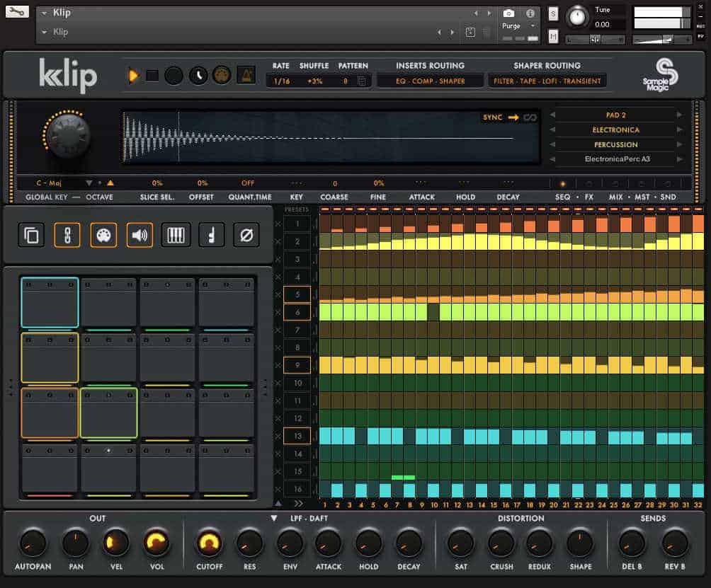Click the up triangle below sequencer rows
Screen dimensions: 711x588
pyautogui.click(x=278, y=503)
